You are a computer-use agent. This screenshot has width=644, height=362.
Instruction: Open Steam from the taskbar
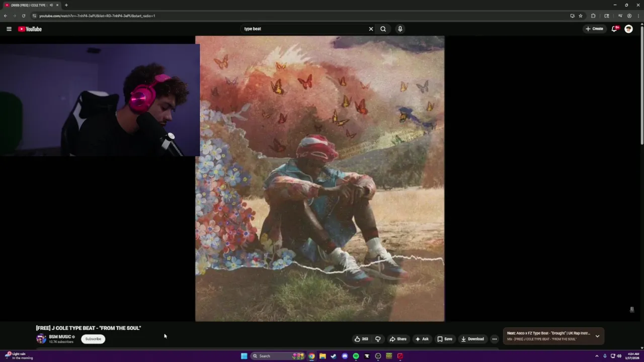[334, 356]
